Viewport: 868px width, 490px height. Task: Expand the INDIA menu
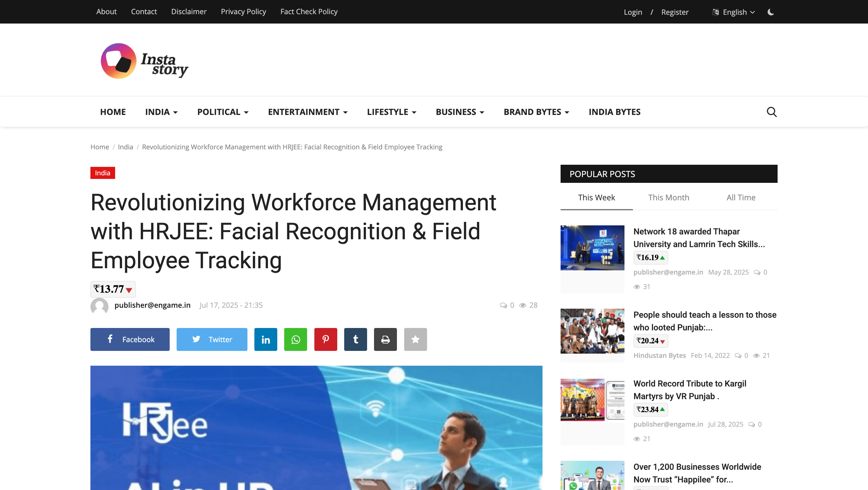click(x=161, y=112)
